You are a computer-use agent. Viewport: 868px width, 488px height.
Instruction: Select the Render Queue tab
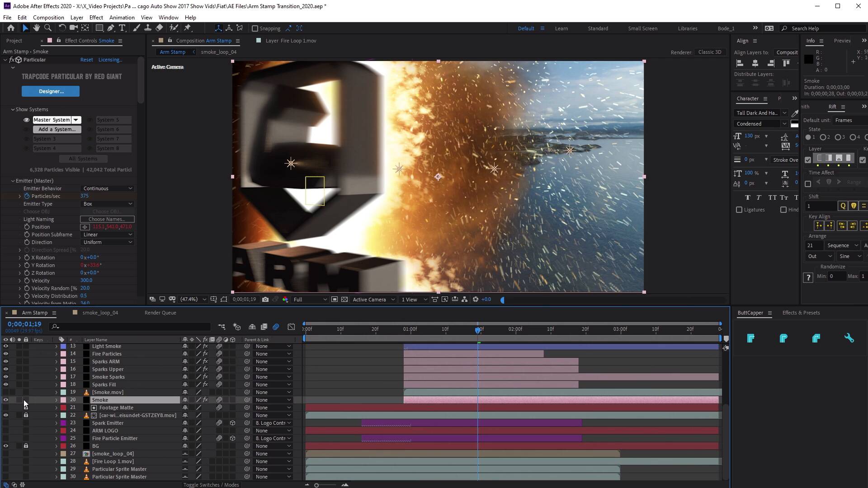coord(160,312)
